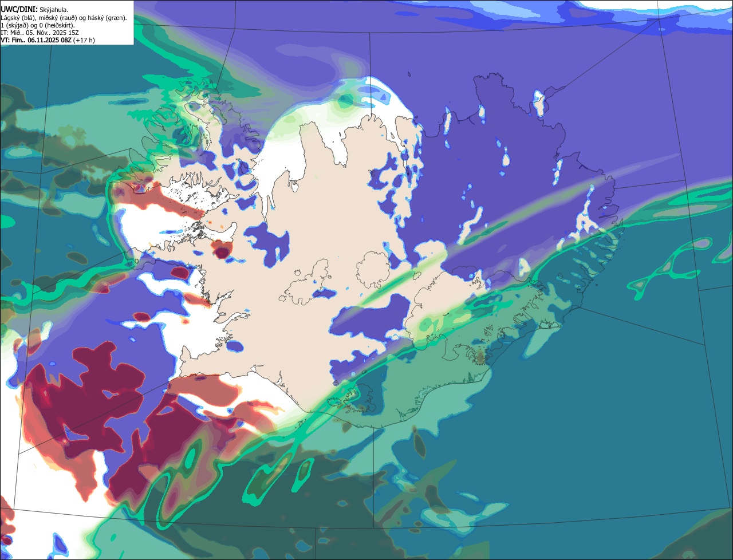The image size is (733, 560).
Task: Click the line 'Lágský (blá), miðský (rauð) og háský (græn).'
Action: coord(64,18)
